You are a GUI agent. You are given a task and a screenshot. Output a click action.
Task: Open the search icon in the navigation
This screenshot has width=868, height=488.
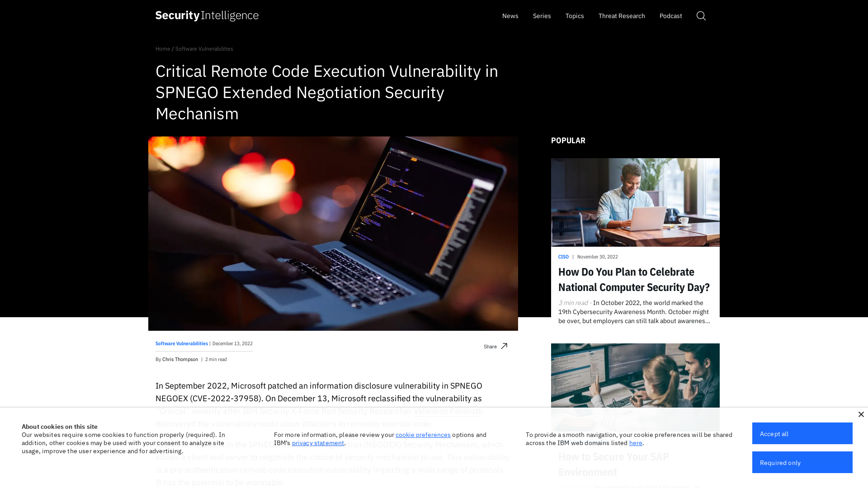click(x=701, y=15)
